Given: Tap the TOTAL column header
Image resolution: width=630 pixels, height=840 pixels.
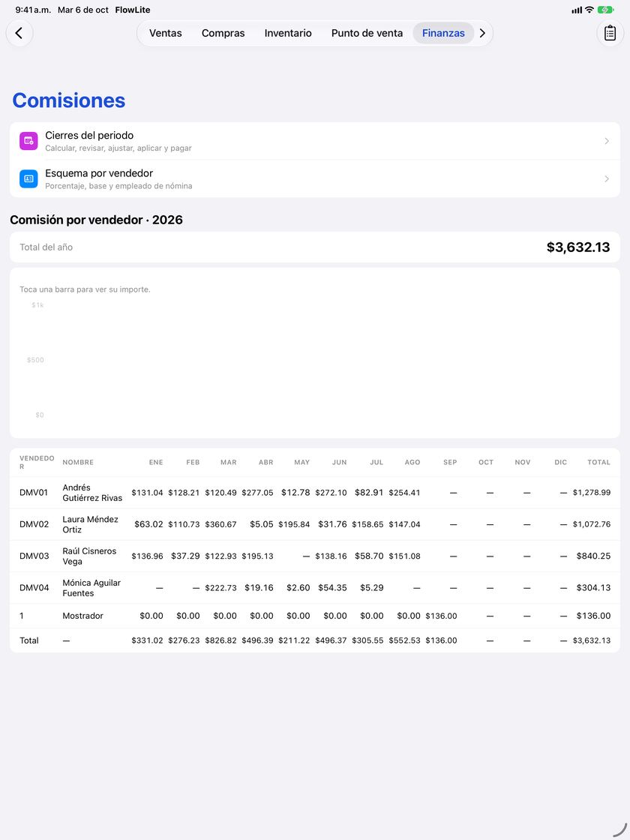Looking at the screenshot, I should pyautogui.click(x=599, y=462).
